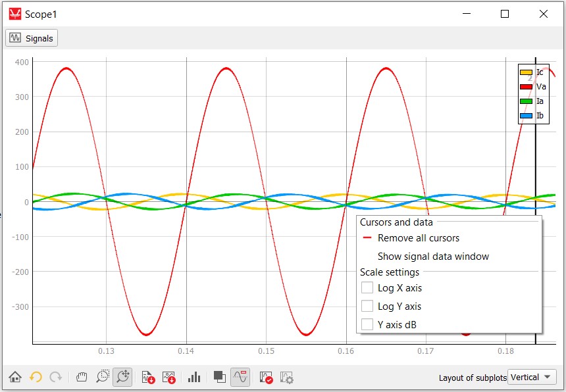Check the Y axis dB option
Image resolution: width=566 pixels, height=392 pixels.
(367, 324)
